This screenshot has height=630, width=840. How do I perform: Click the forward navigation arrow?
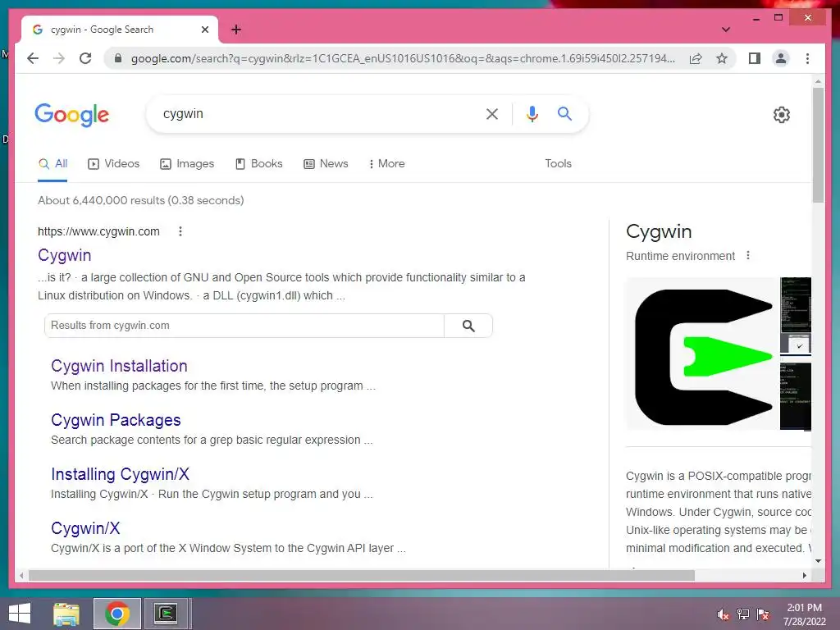click(59, 58)
